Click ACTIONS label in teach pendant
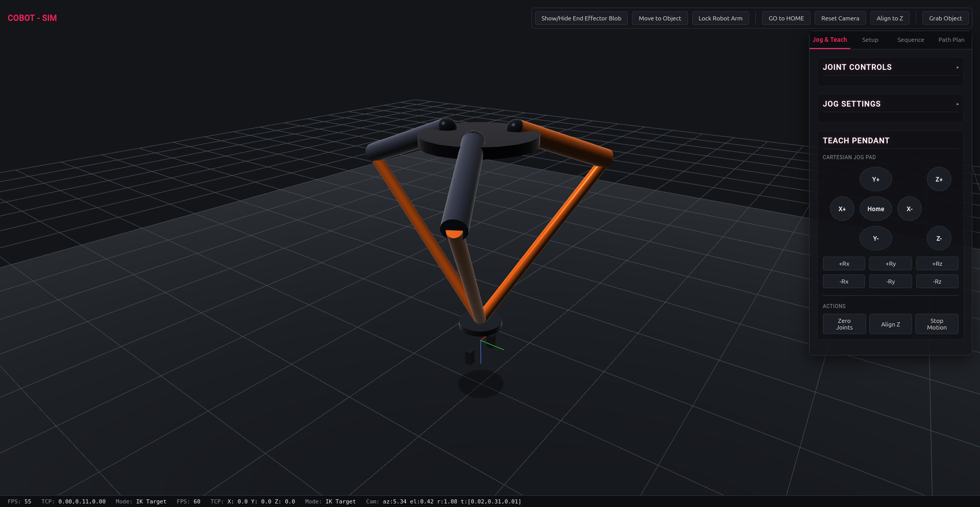This screenshot has height=507, width=980. (834, 306)
